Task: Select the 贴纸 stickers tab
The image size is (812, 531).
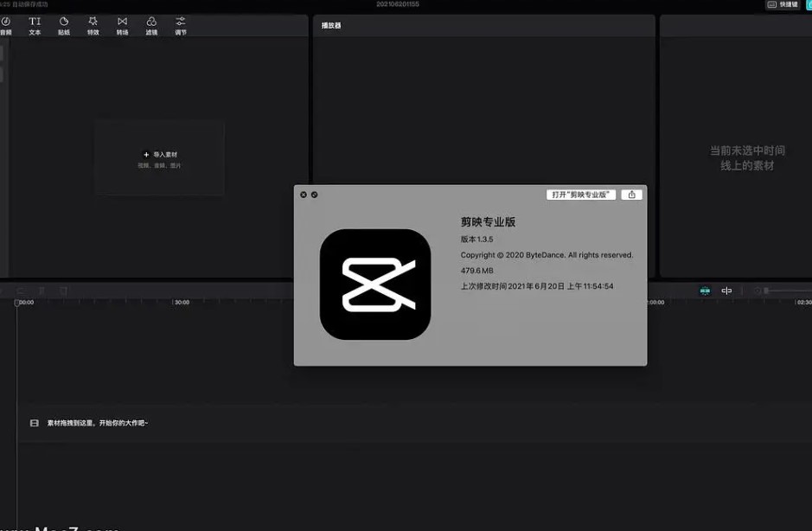Action: (64, 26)
